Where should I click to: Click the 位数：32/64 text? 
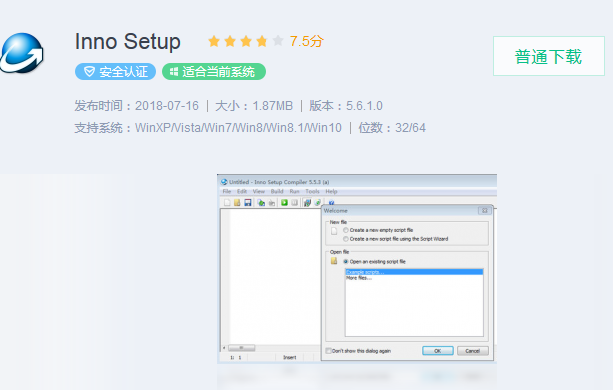click(x=392, y=128)
